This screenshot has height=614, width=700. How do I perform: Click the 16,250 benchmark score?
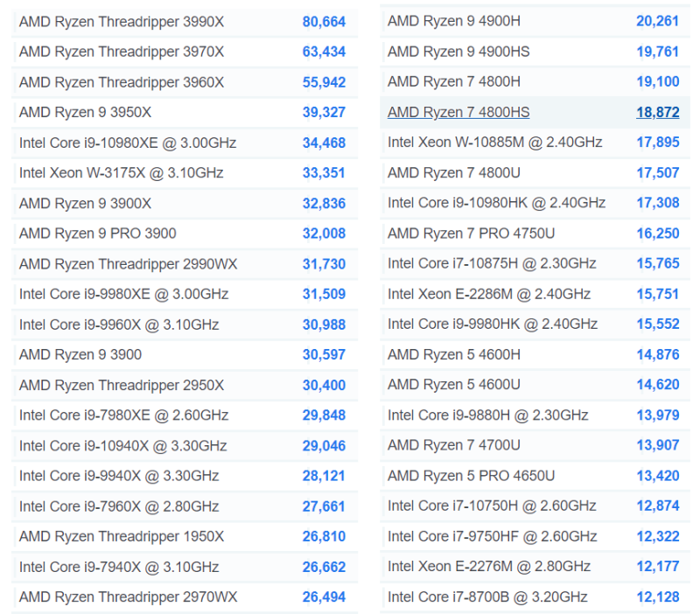(658, 234)
